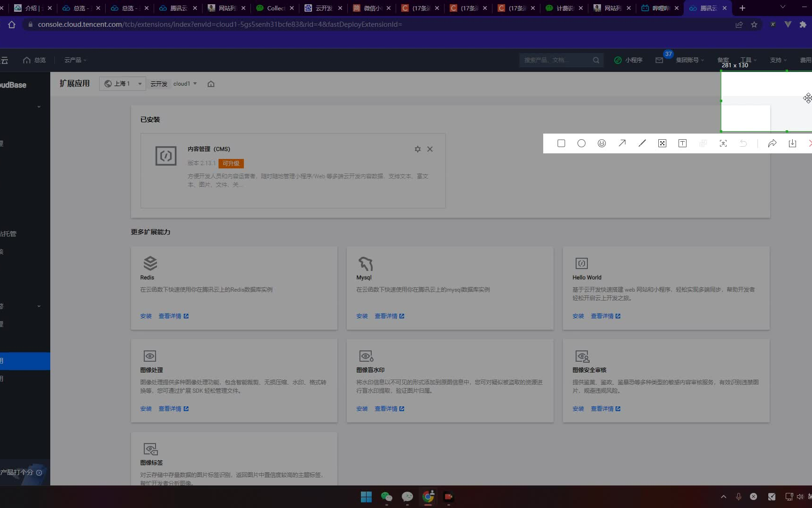Click the 可升级 upgrade badge
Viewport: 812px width, 508px height.
(231, 164)
